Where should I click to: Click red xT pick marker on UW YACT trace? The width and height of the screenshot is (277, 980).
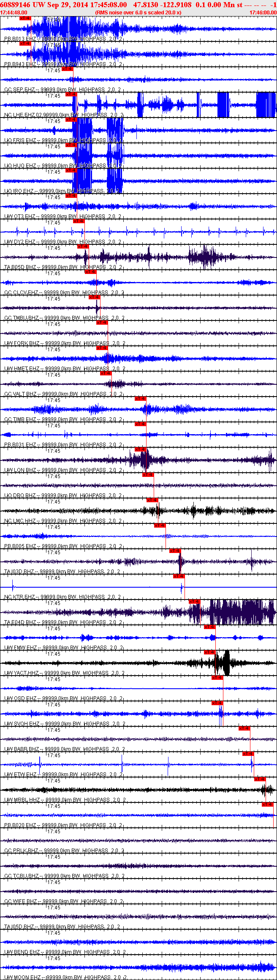point(210,652)
